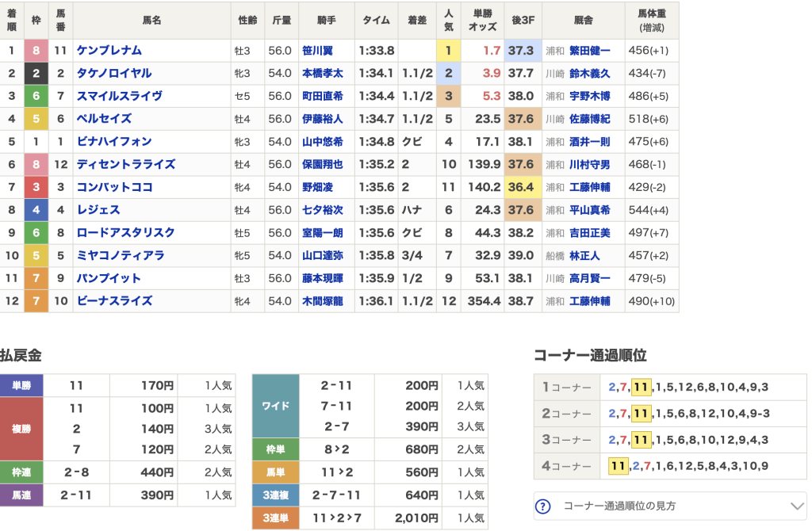Open horse ビナハイフォン link
The image size is (812, 531).
click(x=114, y=142)
